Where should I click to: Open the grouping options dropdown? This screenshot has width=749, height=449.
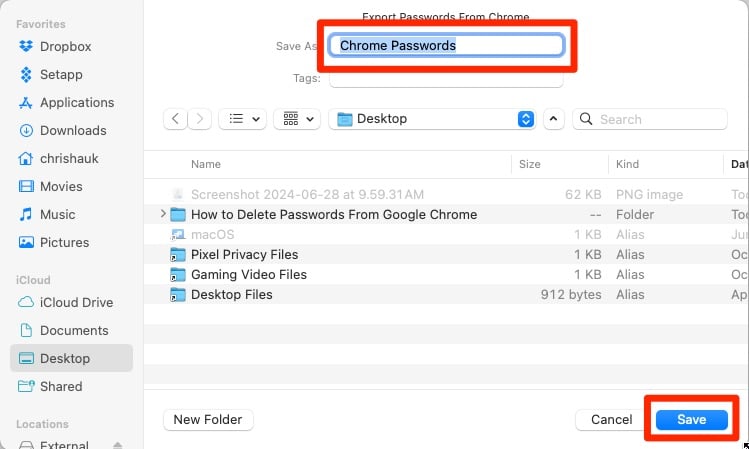coord(297,118)
